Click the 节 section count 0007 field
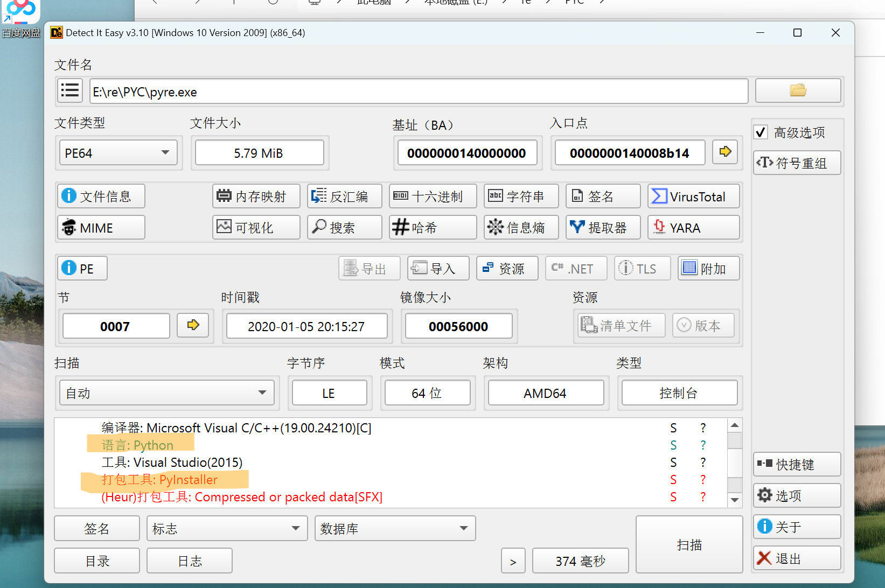The image size is (885, 588). coord(116,326)
